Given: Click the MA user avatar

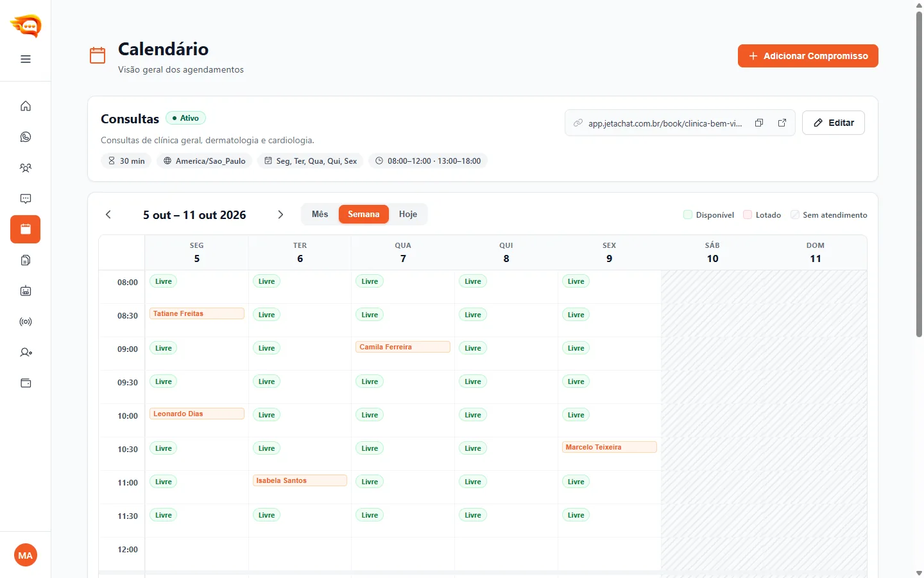Looking at the screenshot, I should (26, 556).
